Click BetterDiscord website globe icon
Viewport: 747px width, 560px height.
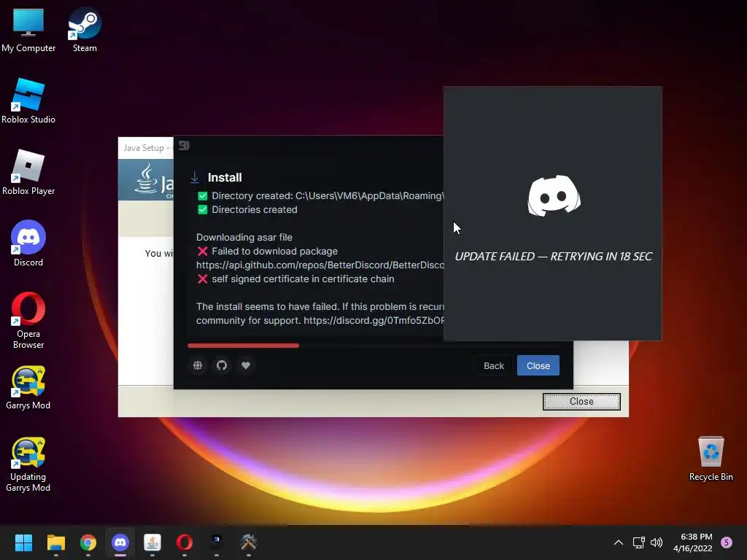click(x=198, y=365)
